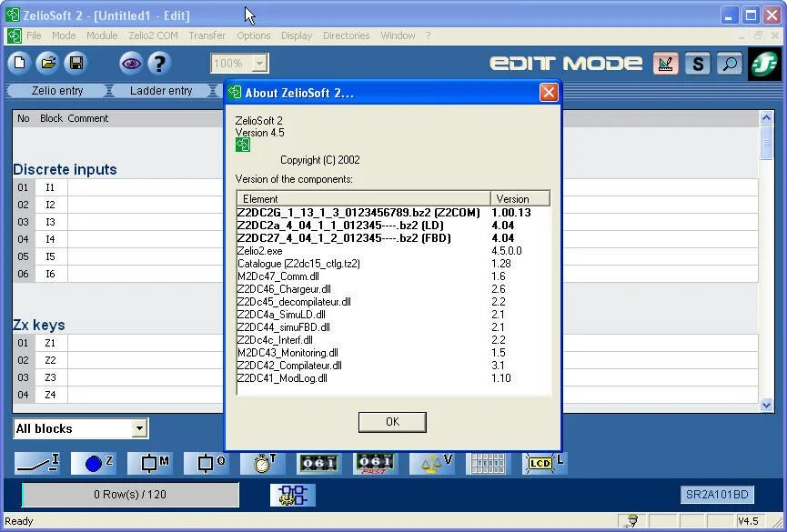Open the Options menu
This screenshot has height=532, width=787.
[254, 35]
